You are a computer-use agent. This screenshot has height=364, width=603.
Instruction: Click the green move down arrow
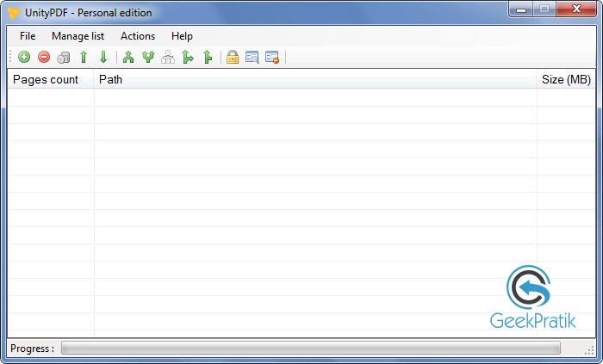point(103,57)
